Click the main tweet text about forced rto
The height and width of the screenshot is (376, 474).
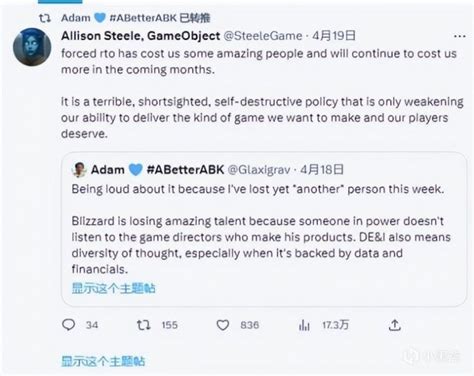262,93
